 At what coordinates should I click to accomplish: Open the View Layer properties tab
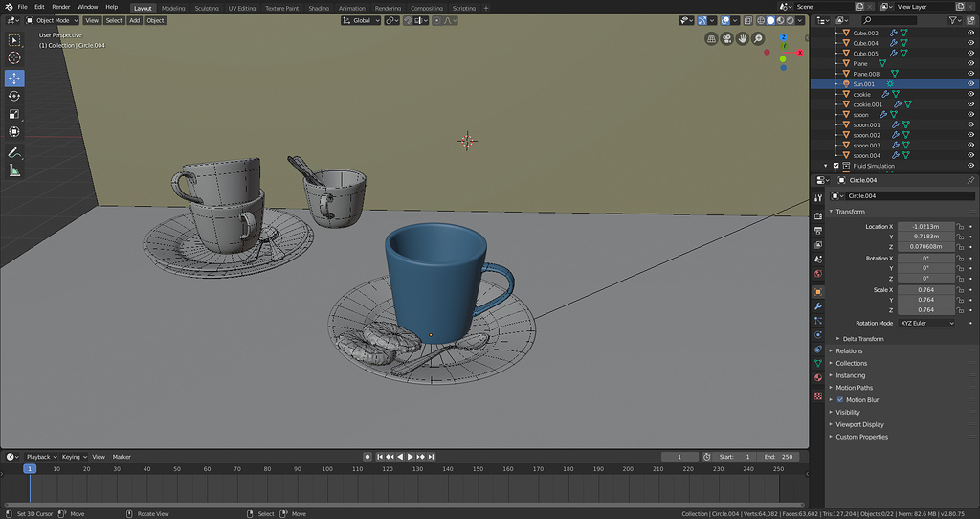(x=818, y=244)
